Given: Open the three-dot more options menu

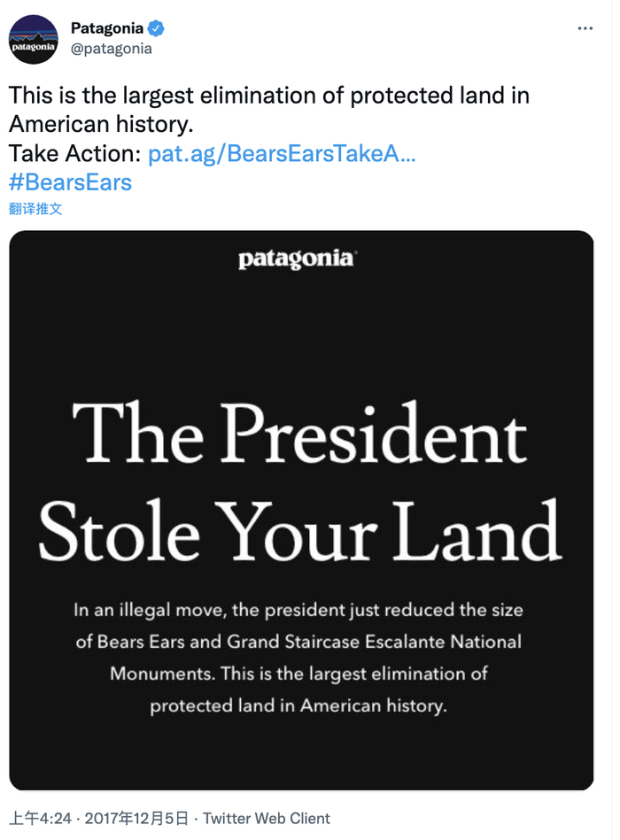Looking at the screenshot, I should click(585, 28).
